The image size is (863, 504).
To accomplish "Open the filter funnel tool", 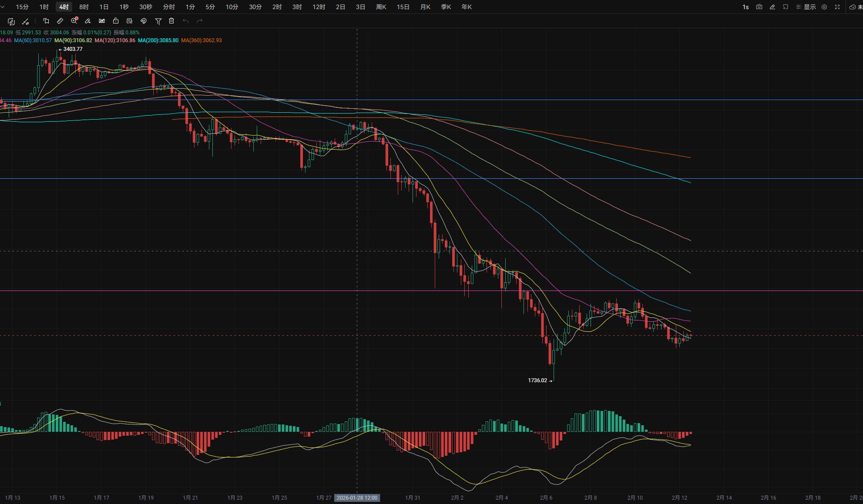I will coord(158,21).
